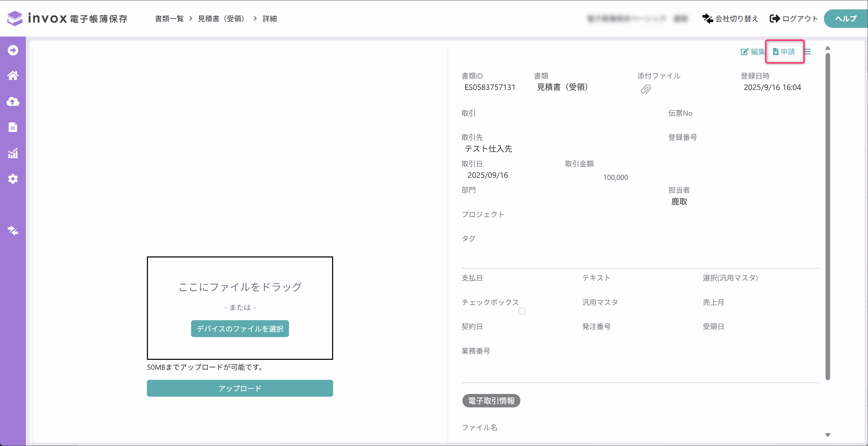Click the 50MBまでアップロードが可能です note
The image size is (868, 446).
(206, 367)
